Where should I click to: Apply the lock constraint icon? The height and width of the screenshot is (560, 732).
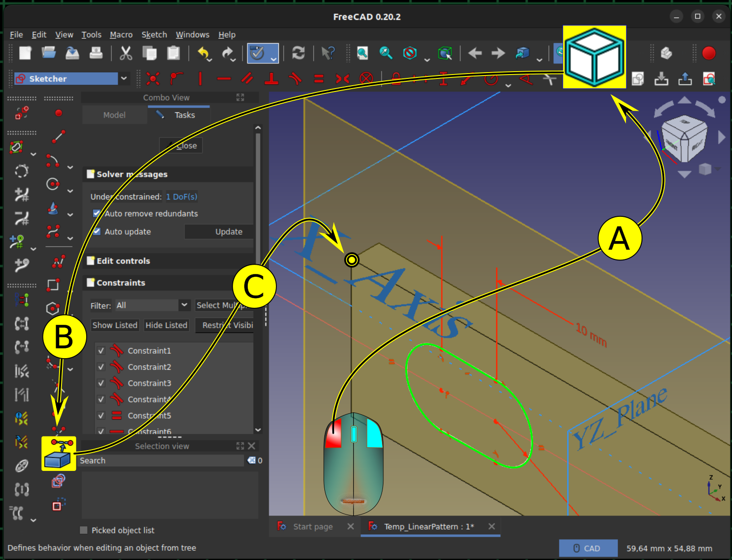coord(396,78)
